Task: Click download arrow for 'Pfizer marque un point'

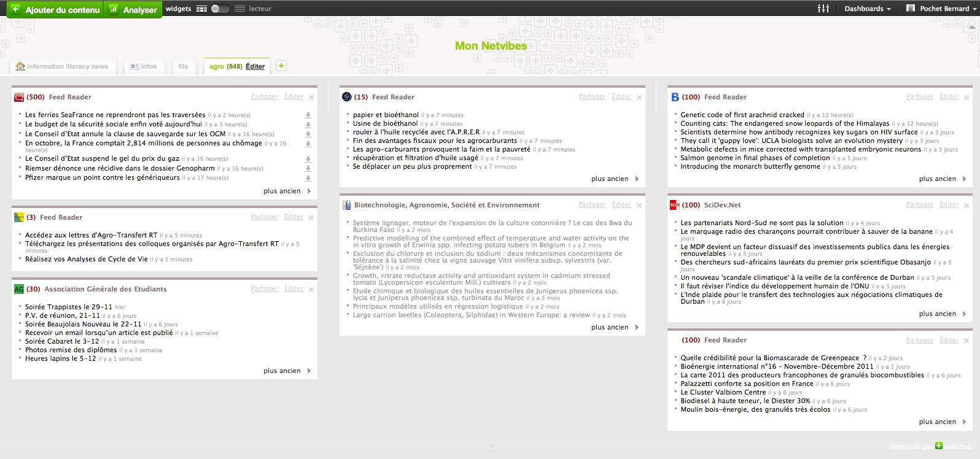Action: pos(308,179)
